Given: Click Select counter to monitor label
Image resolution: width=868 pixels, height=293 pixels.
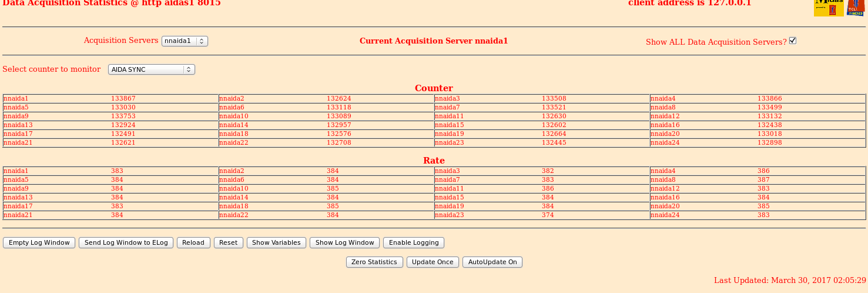Looking at the screenshot, I should point(52,69).
